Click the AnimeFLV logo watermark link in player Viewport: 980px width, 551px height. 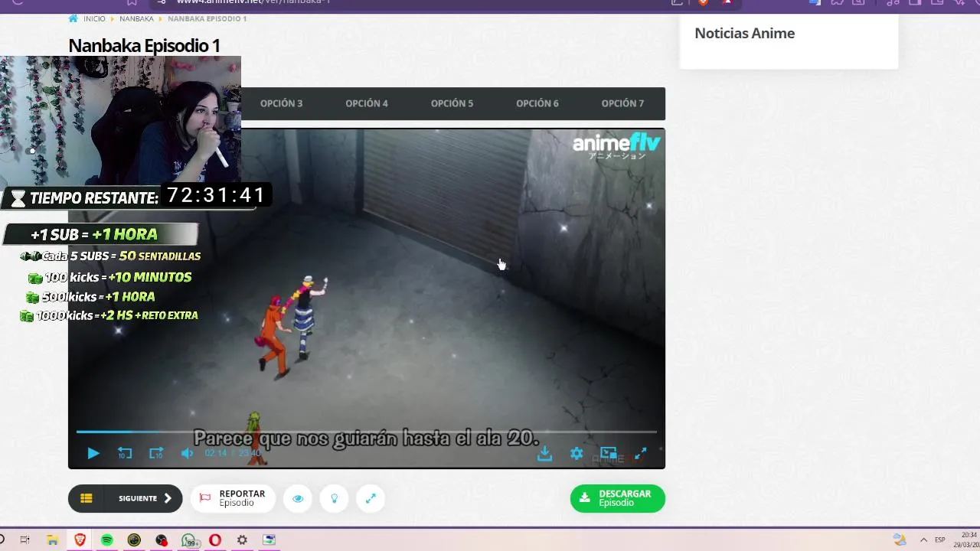pos(616,145)
